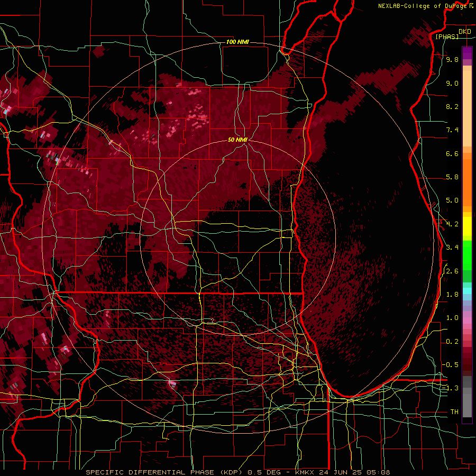Click the -1.3 scale value

click(451, 388)
